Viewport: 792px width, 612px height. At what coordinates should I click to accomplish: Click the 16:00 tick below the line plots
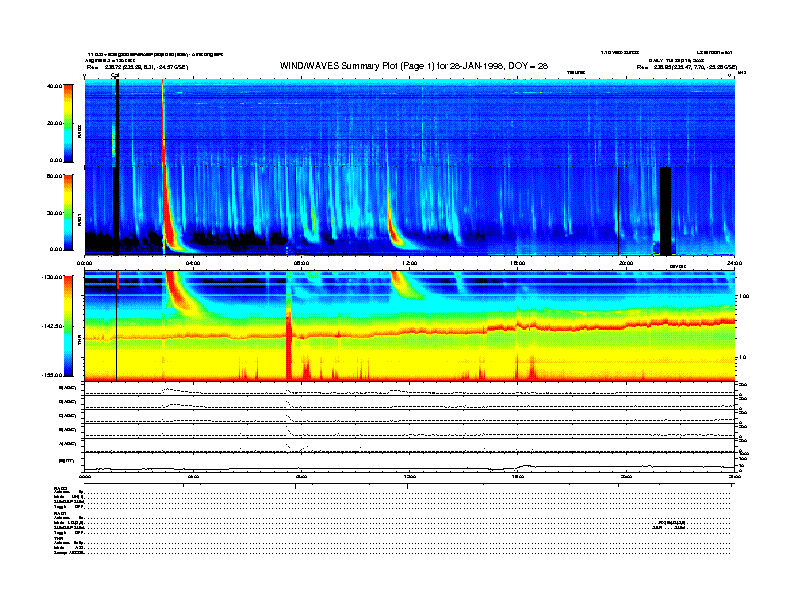pos(518,476)
